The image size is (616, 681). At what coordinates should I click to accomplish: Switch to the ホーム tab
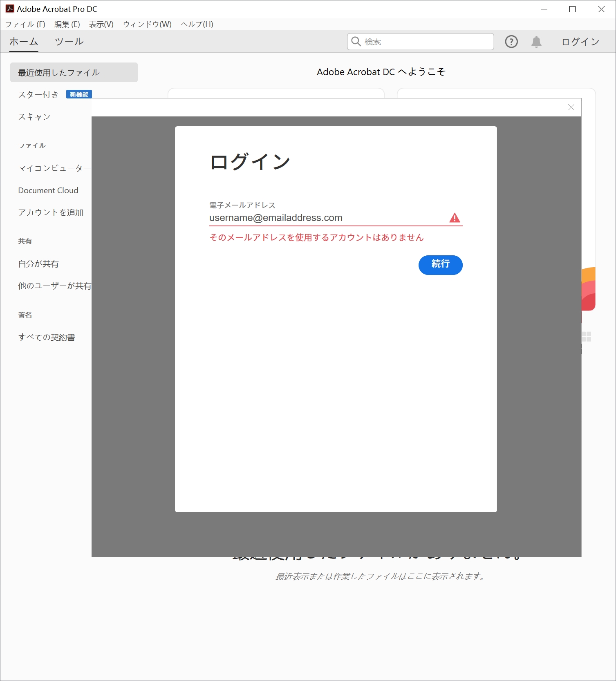[x=24, y=42]
